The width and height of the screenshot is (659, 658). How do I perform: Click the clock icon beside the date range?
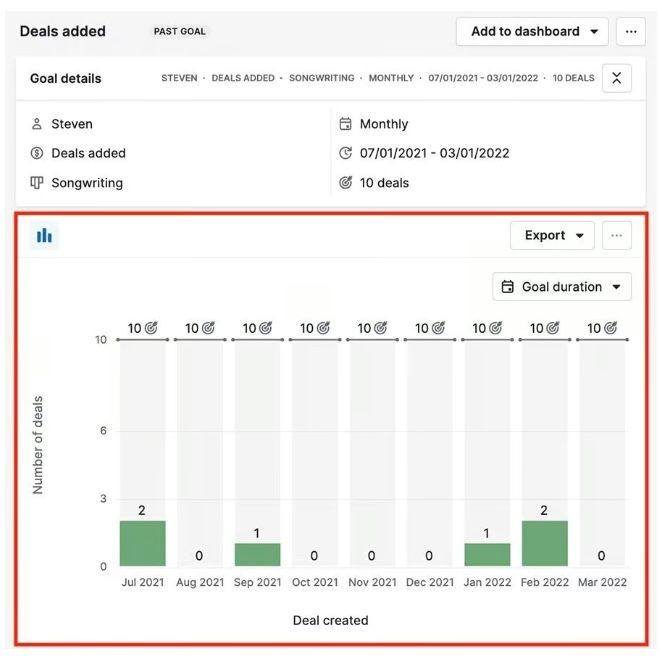[345, 153]
